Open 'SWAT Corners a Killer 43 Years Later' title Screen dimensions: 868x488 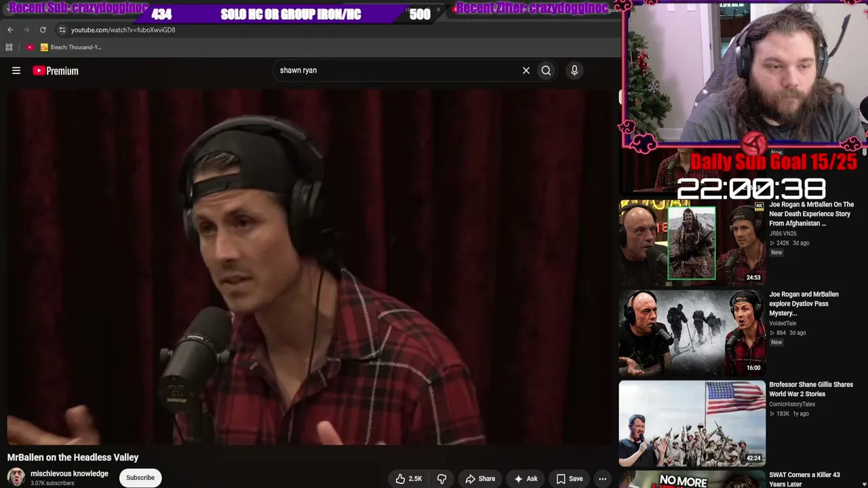(804, 479)
